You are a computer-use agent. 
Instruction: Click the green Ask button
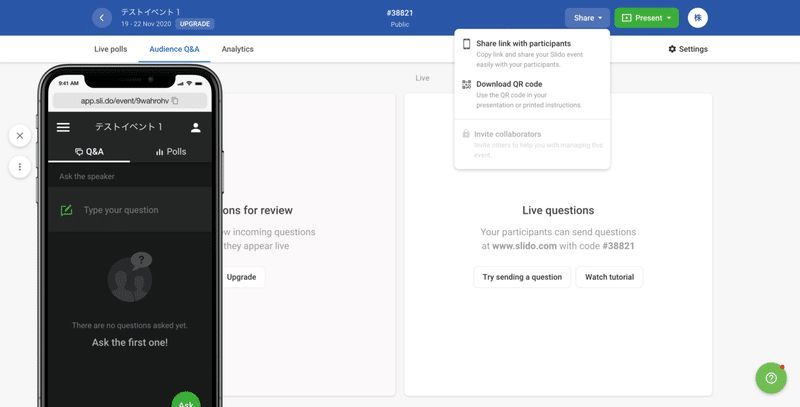coord(186,401)
